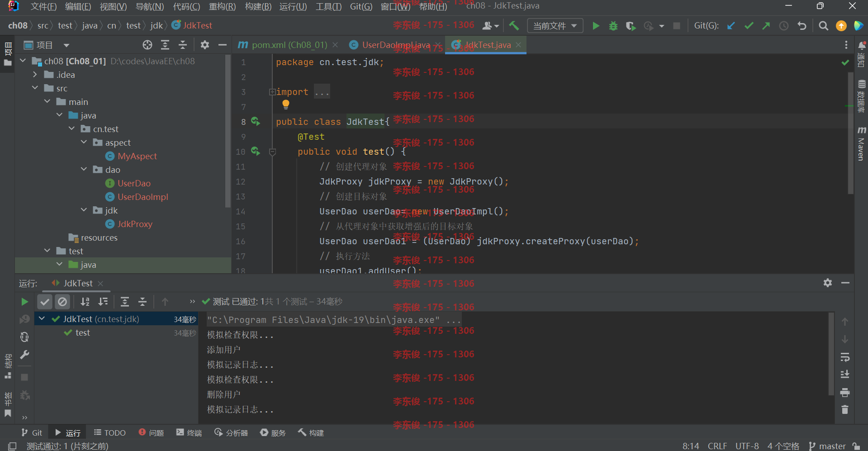Switch to pom.xml (Ch08_01) tab
Viewport: 868px width, 451px height.
pyautogui.click(x=289, y=45)
